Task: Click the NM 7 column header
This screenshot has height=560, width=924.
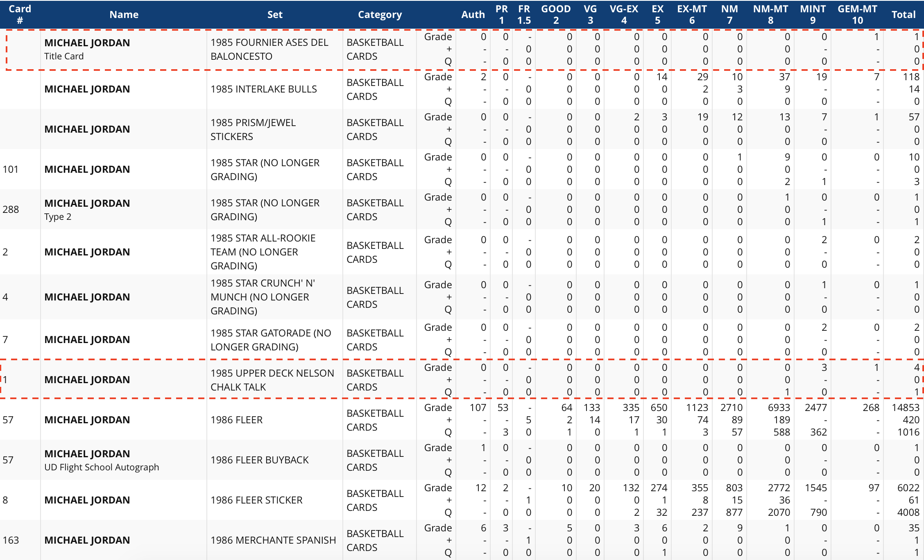Action: point(729,14)
